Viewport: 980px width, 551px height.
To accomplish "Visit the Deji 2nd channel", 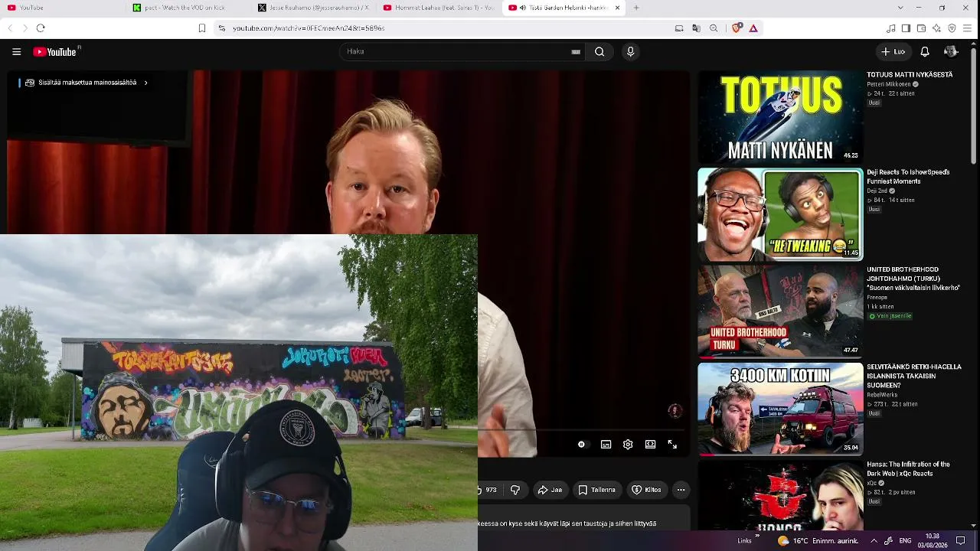I will [877, 191].
